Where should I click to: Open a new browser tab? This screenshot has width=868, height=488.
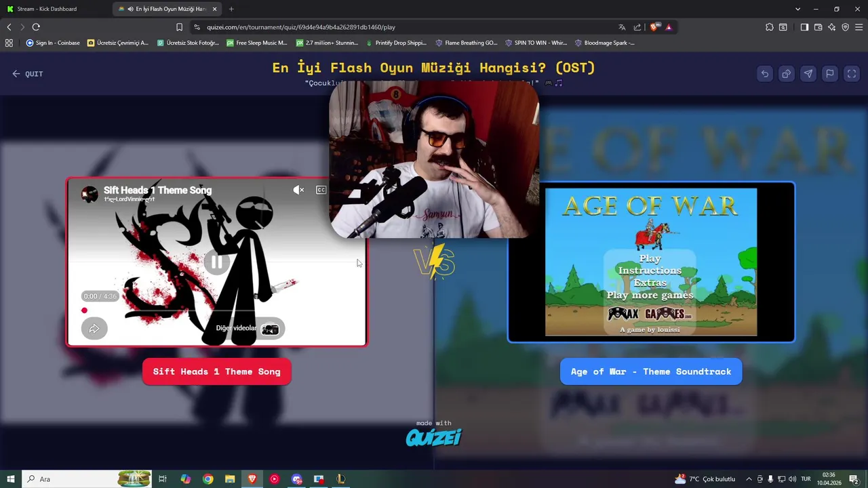point(231,9)
